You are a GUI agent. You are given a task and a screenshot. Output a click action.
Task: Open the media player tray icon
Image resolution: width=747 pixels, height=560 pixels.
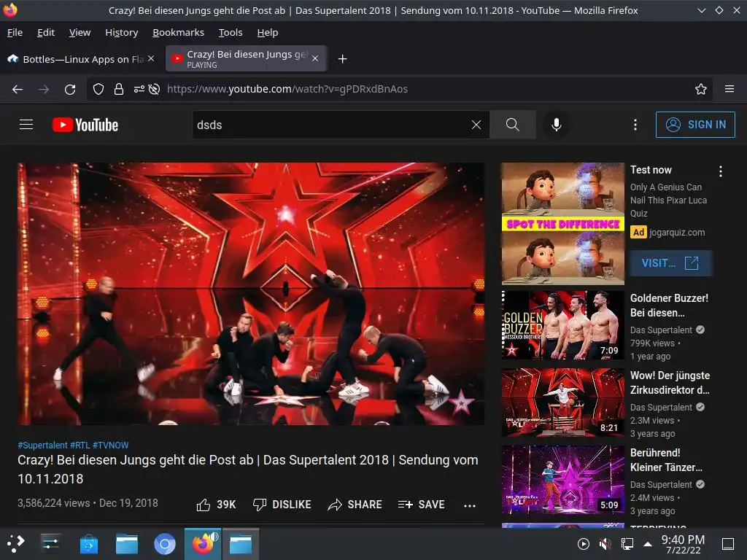(x=583, y=544)
